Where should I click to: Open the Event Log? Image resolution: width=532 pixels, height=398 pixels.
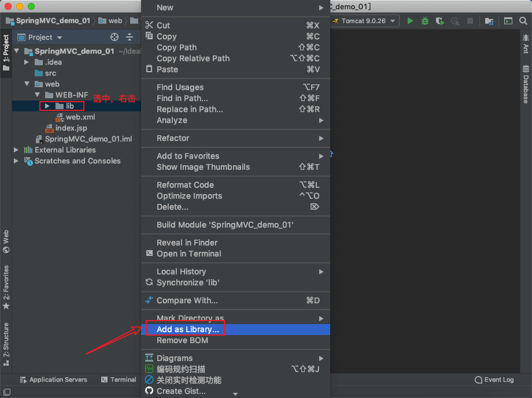[x=494, y=380]
